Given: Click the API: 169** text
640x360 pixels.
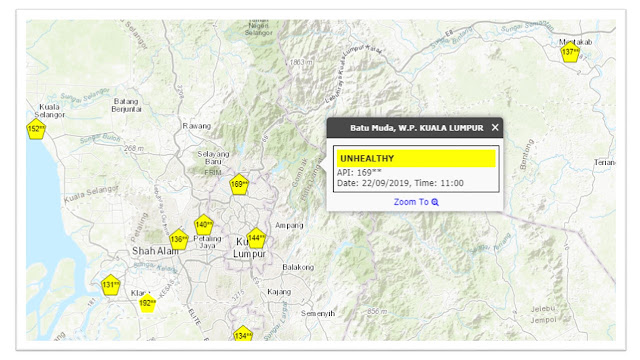Looking at the screenshot, I should [x=359, y=173].
